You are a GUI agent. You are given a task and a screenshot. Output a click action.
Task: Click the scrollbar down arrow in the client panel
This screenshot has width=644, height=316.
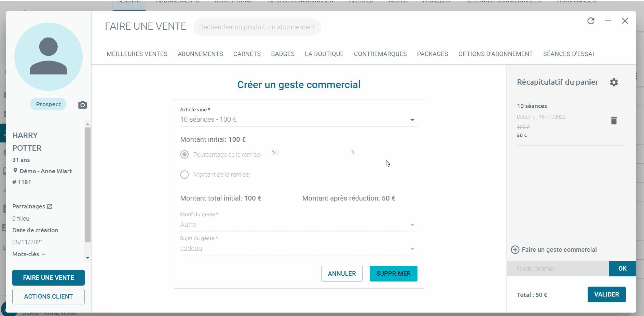87,258
